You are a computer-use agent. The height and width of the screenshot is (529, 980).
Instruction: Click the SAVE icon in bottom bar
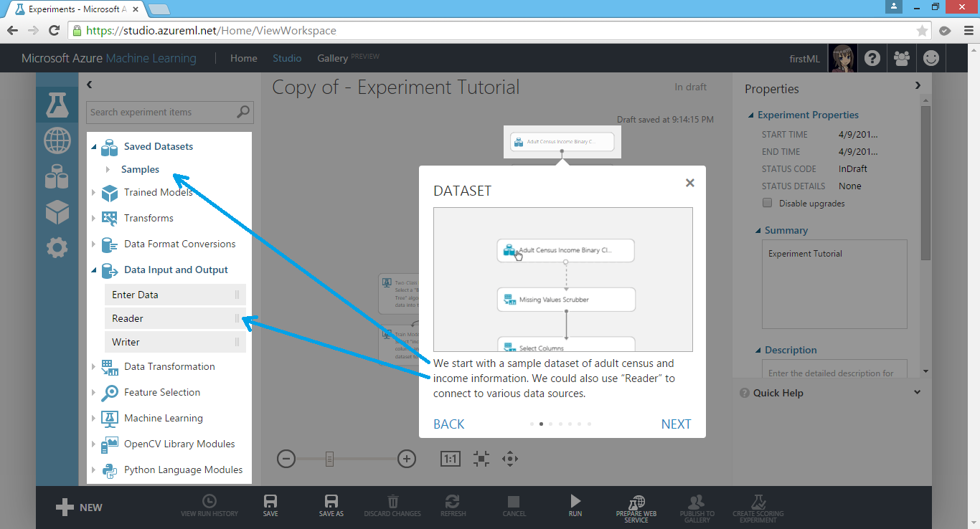click(270, 506)
